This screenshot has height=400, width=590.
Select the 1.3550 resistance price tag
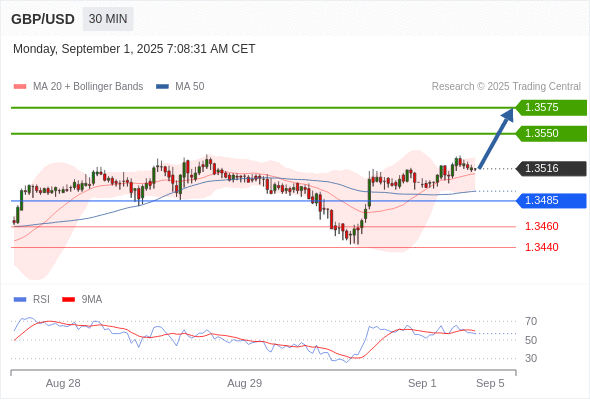click(x=551, y=134)
